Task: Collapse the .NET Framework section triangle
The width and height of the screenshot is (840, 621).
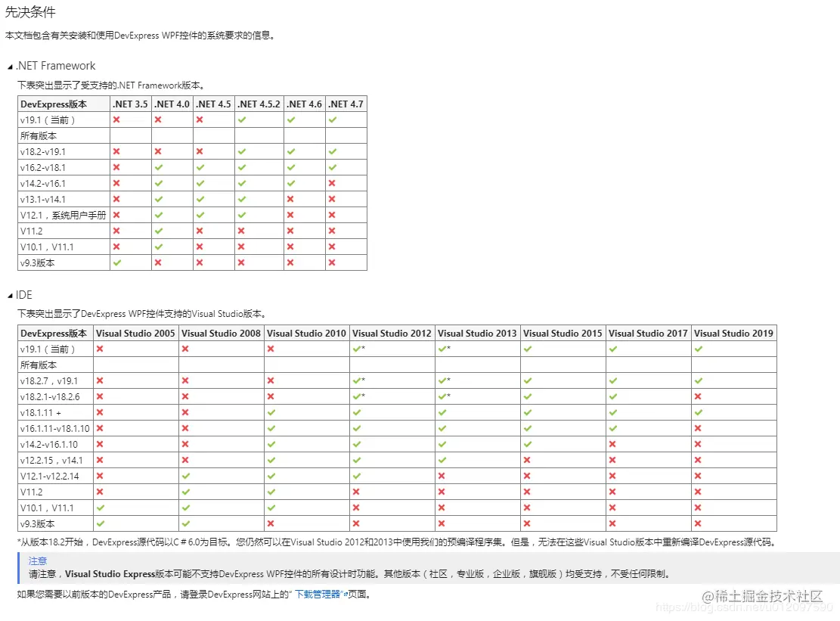Action: (10, 67)
